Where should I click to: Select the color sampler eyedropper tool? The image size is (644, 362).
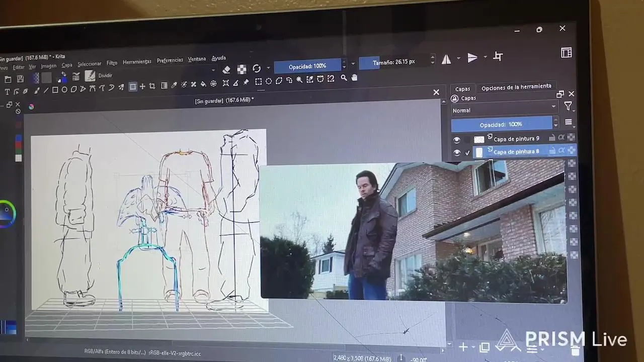[174, 85]
